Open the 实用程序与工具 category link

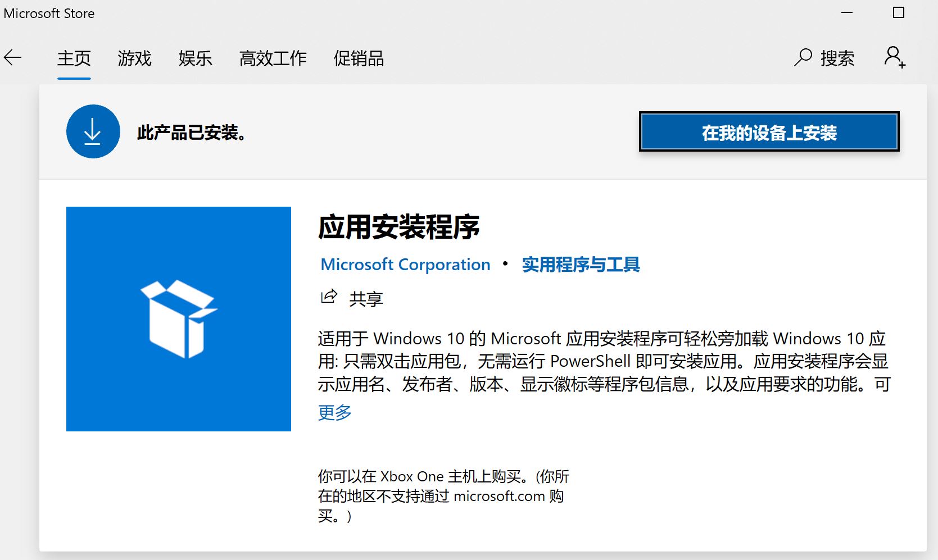tap(581, 265)
